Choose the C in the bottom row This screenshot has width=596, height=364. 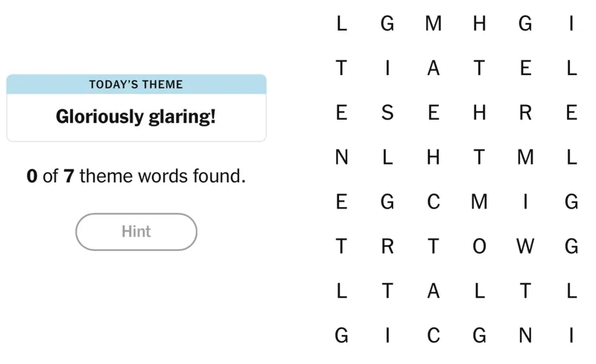pyautogui.click(x=433, y=336)
